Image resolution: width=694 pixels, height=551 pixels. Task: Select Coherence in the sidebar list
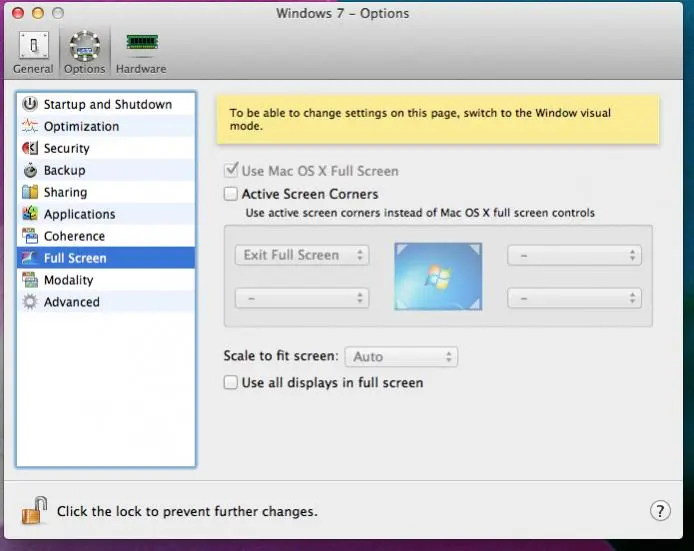[x=74, y=236]
